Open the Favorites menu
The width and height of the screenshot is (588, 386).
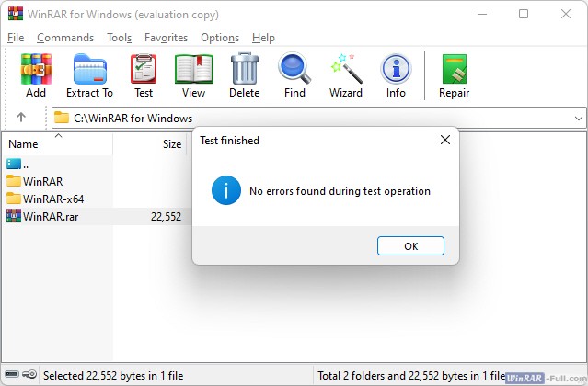(x=166, y=38)
